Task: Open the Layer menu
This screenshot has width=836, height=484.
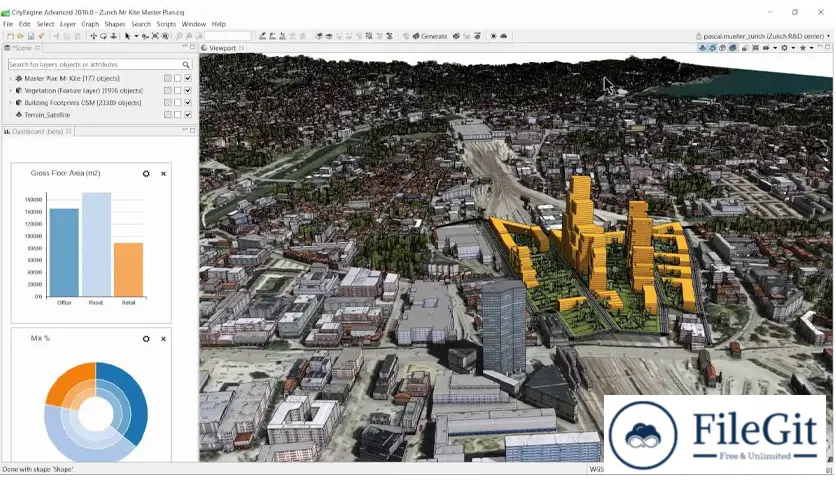Action: tap(68, 24)
